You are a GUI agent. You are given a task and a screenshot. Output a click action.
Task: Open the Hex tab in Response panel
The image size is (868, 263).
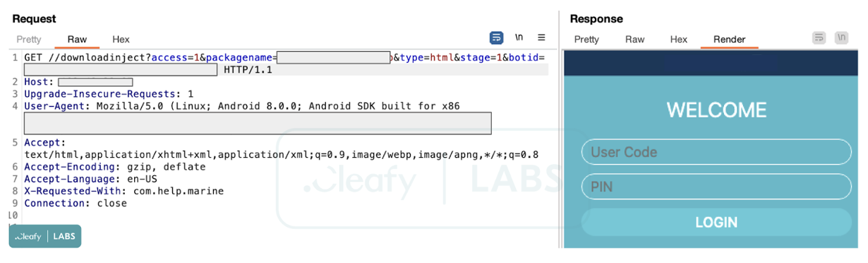tap(679, 40)
